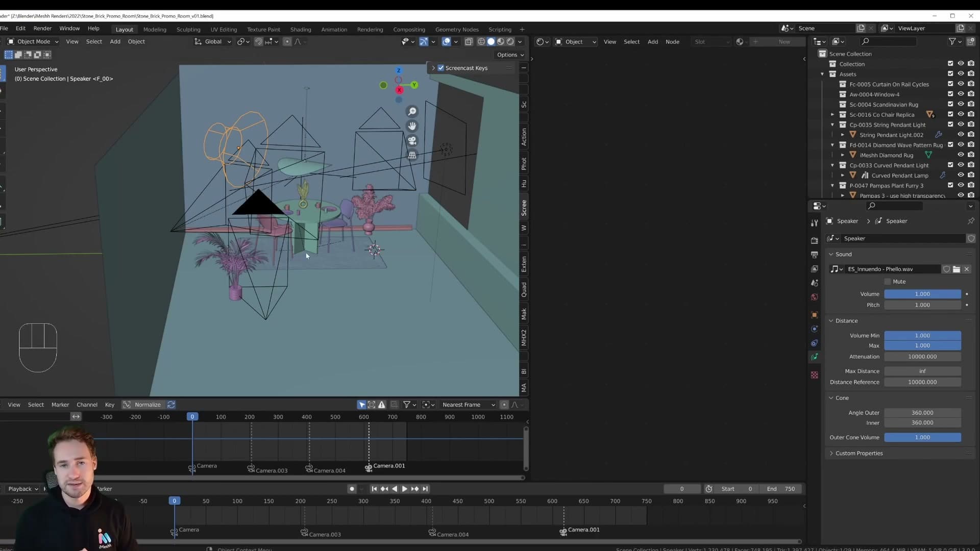Select rendered viewport shading mode
This screenshot has width=980, height=551.
(510, 42)
